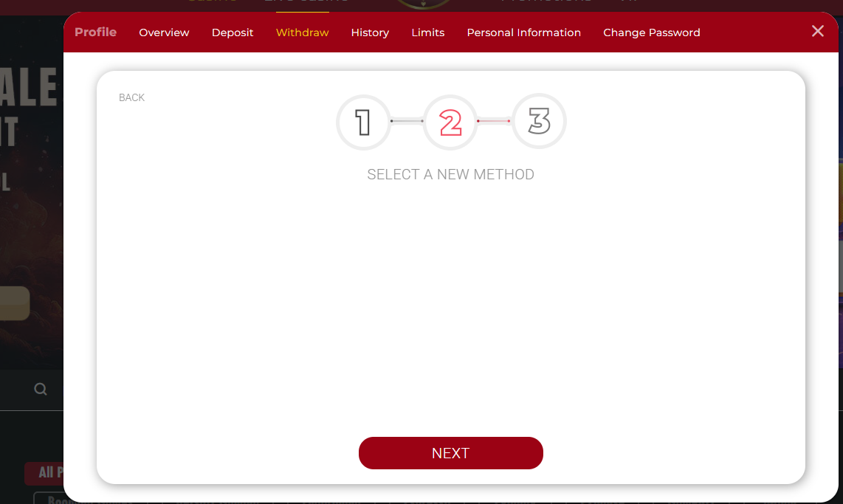The height and width of the screenshot is (504, 843).
Task: Click the step 1 circle indicator
Action: [363, 122]
